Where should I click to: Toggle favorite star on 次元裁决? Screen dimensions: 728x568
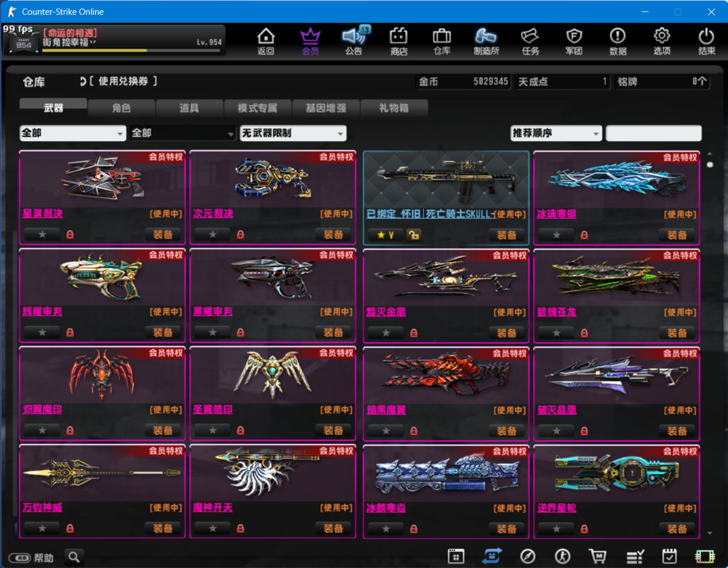pyautogui.click(x=212, y=234)
